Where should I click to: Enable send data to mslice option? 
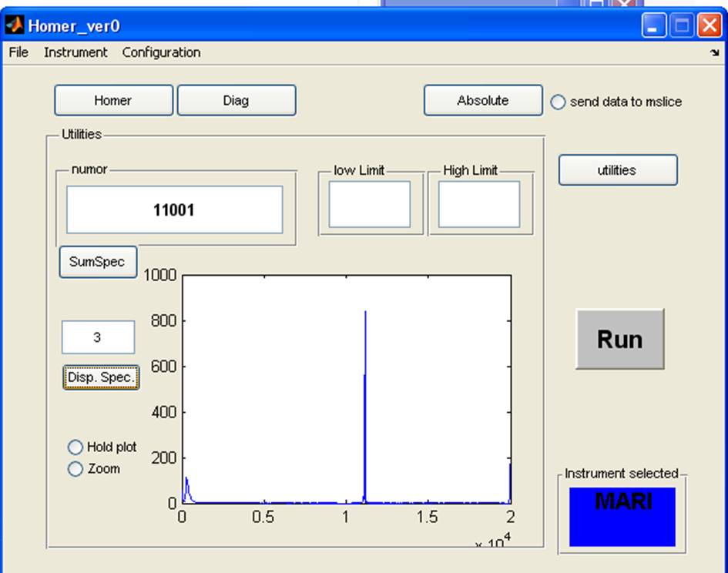tap(558, 102)
